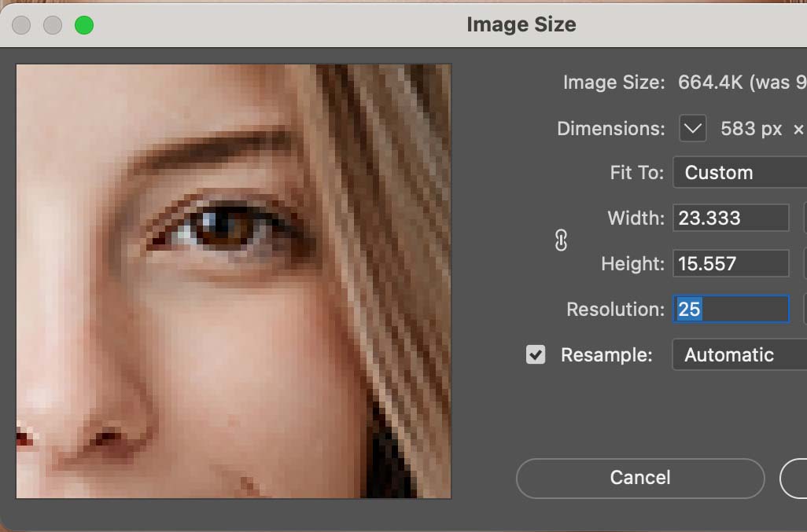Click the grayed-out close window button
The height and width of the screenshot is (532, 807).
(x=21, y=25)
